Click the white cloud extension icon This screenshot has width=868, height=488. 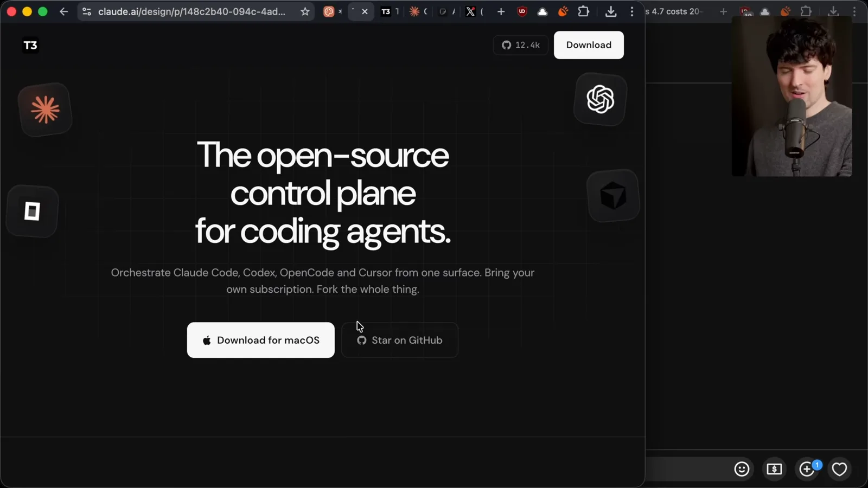[x=542, y=11]
